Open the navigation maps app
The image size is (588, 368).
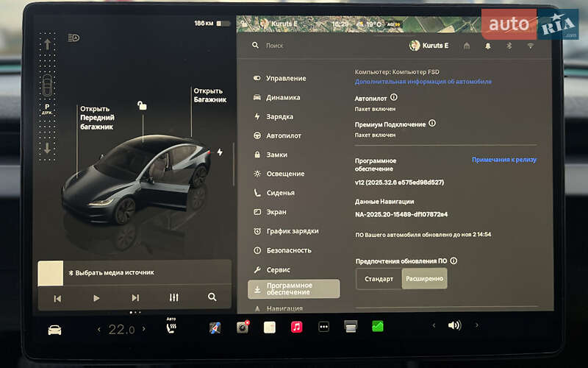point(215,328)
